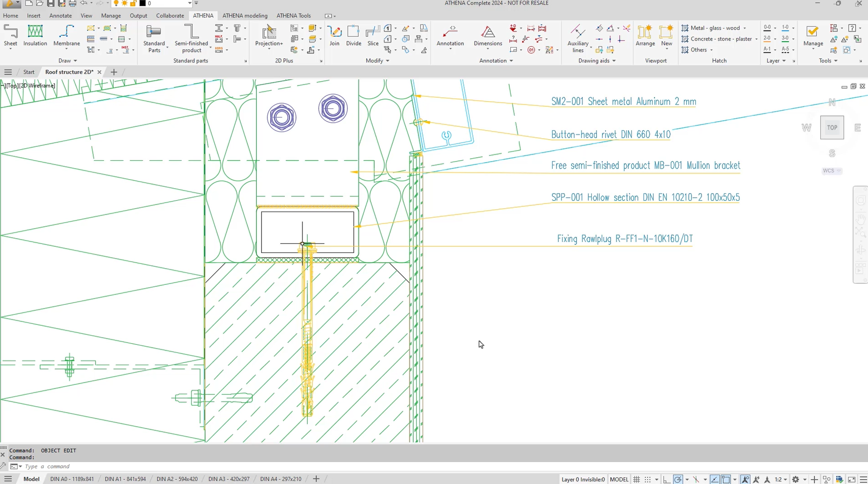The height and width of the screenshot is (484, 868).
Task: Open the layer name dropdown in title bar
Action: click(x=190, y=3)
